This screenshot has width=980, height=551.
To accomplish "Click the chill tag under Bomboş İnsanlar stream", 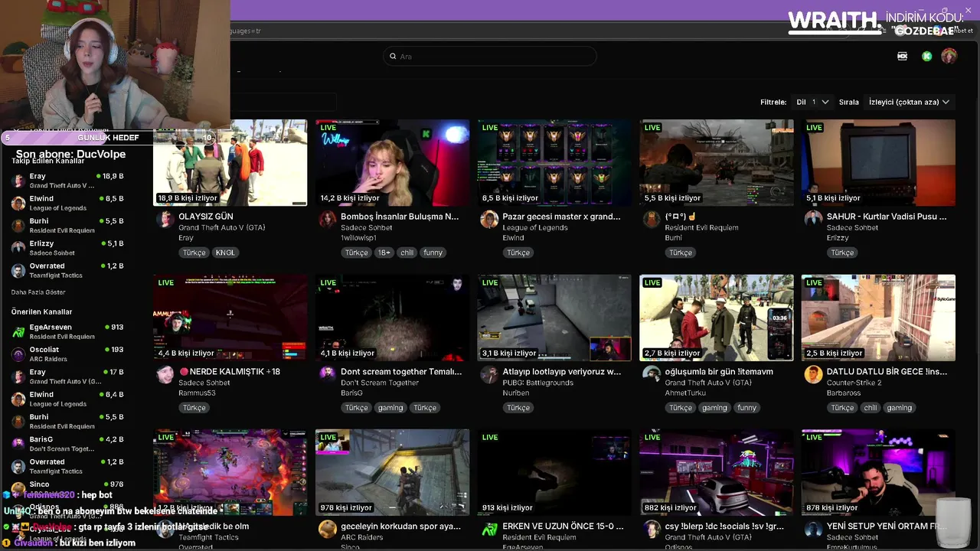I will pyautogui.click(x=407, y=253).
